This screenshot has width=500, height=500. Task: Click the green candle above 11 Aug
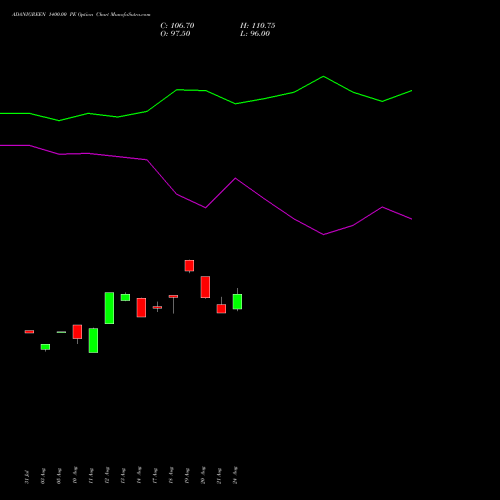(x=93, y=341)
